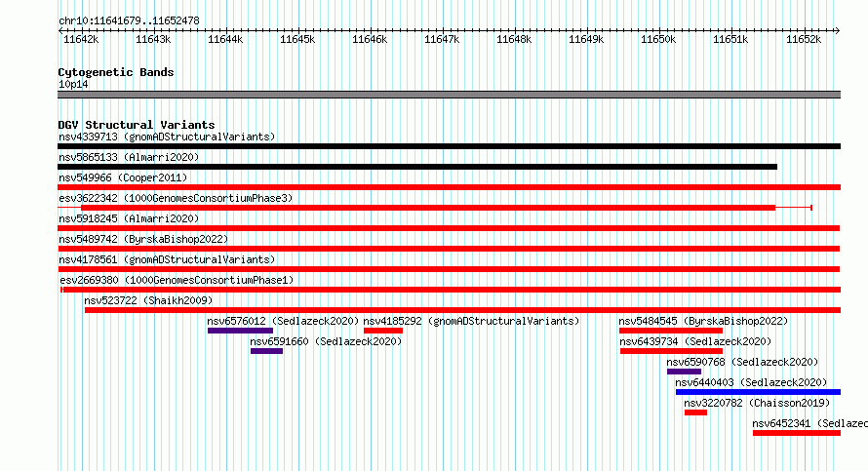The height and width of the screenshot is (471, 868).
Task: Click the 11651k ruler tick label
Action: point(730,39)
